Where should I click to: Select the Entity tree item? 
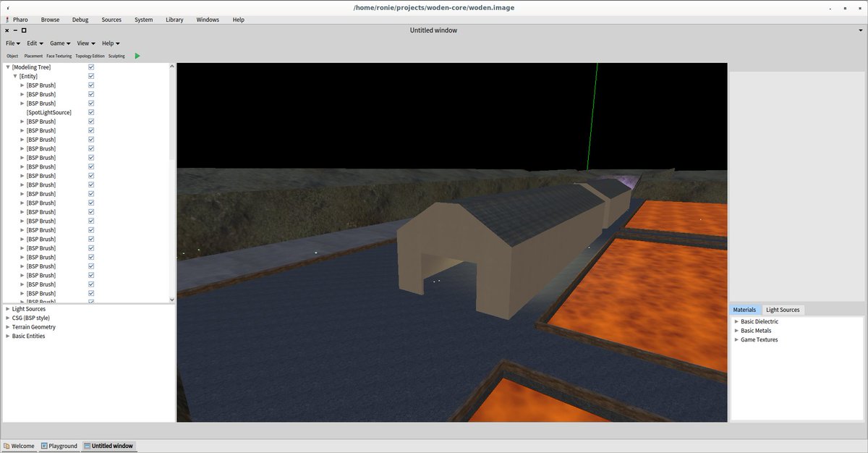[x=28, y=76]
